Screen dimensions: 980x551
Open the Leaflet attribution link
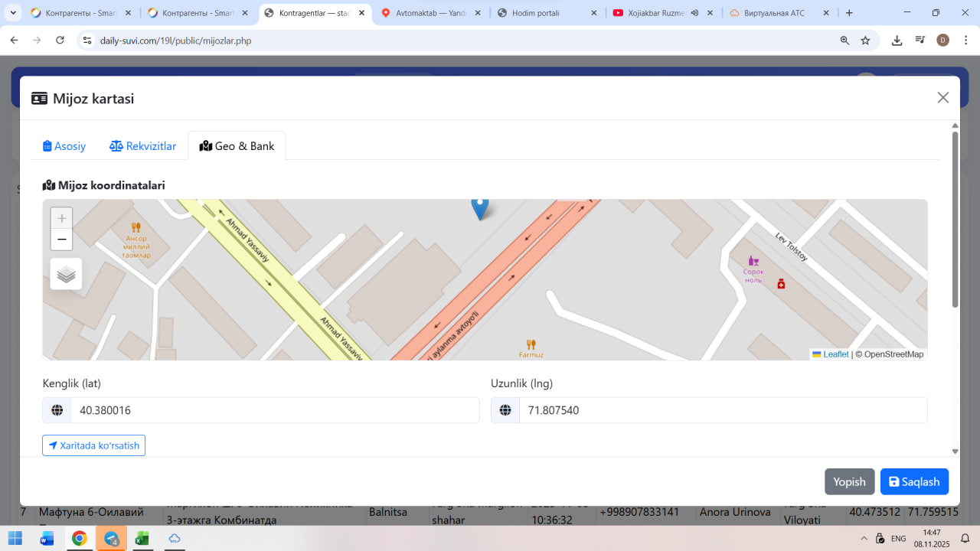pyautogui.click(x=835, y=354)
